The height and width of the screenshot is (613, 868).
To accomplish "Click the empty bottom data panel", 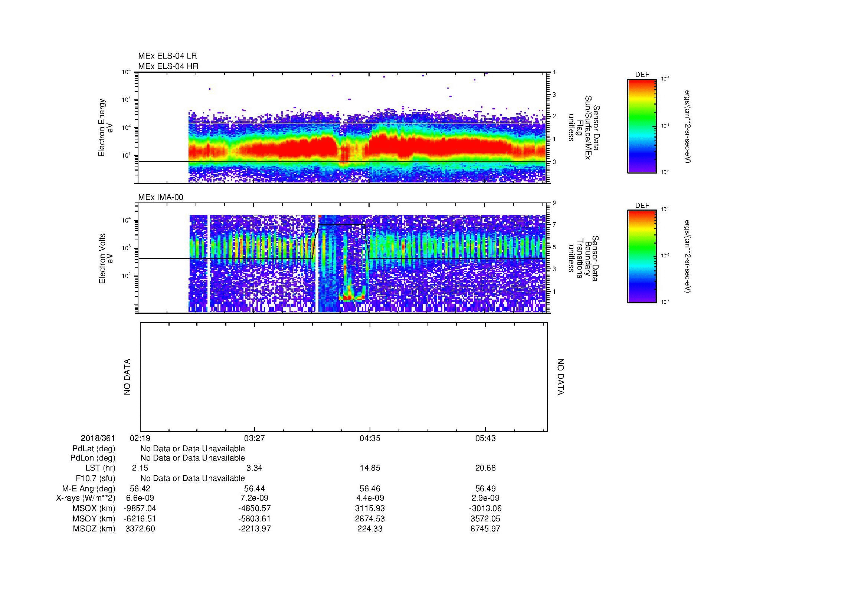I will click(x=344, y=377).
